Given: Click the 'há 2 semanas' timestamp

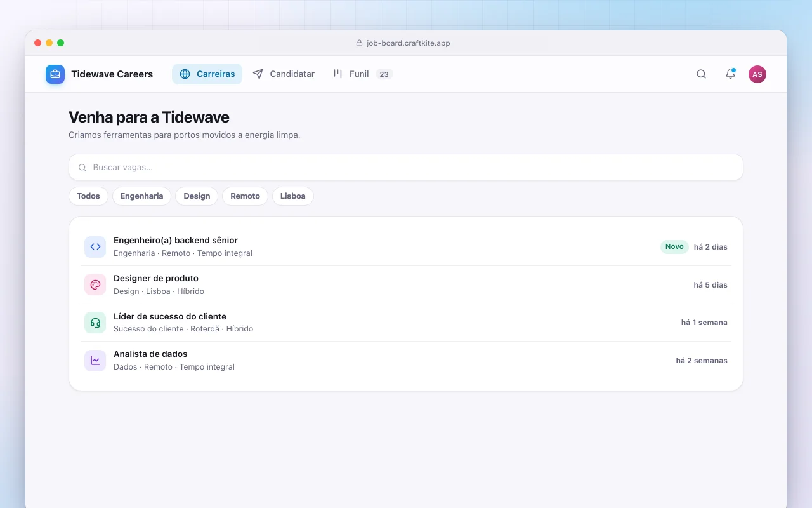Looking at the screenshot, I should click(x=702, y=361).
